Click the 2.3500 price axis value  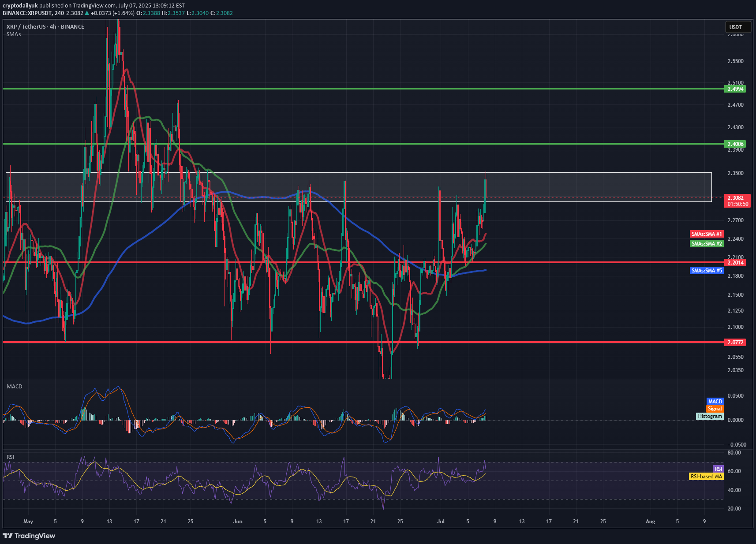pos(735,173)
